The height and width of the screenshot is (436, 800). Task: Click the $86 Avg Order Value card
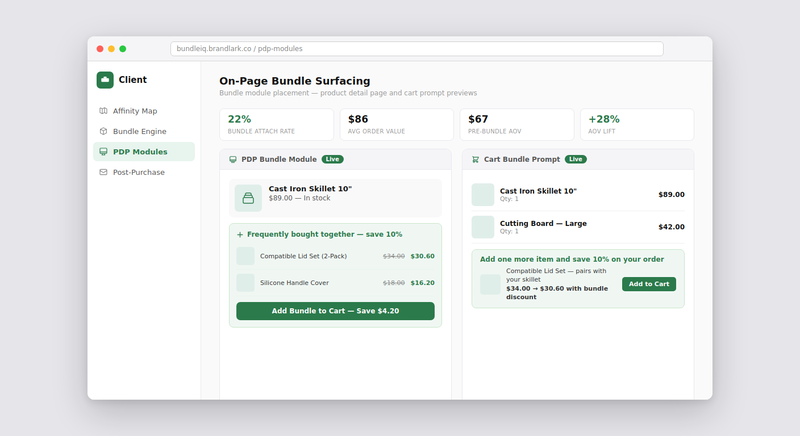click(x=396, y=124)
